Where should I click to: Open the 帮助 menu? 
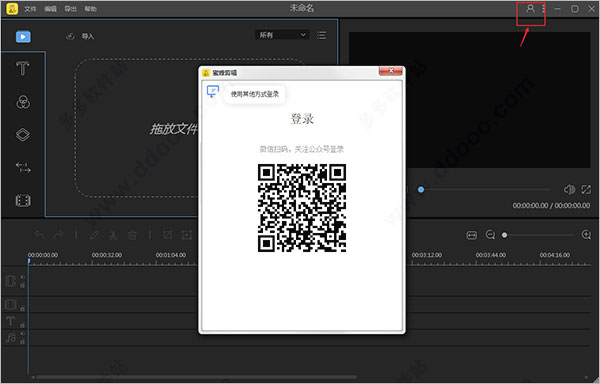tap(91, 8)
